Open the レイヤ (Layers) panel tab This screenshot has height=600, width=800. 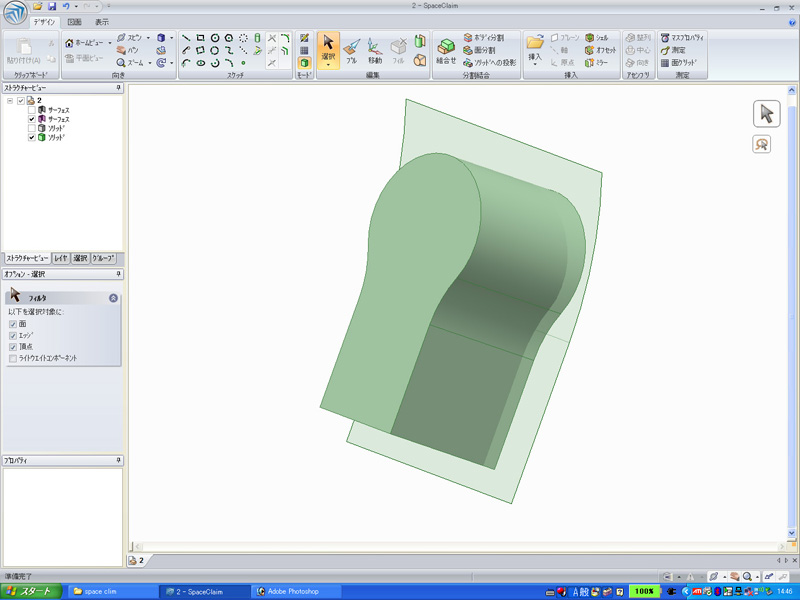[x=61, y=258]
